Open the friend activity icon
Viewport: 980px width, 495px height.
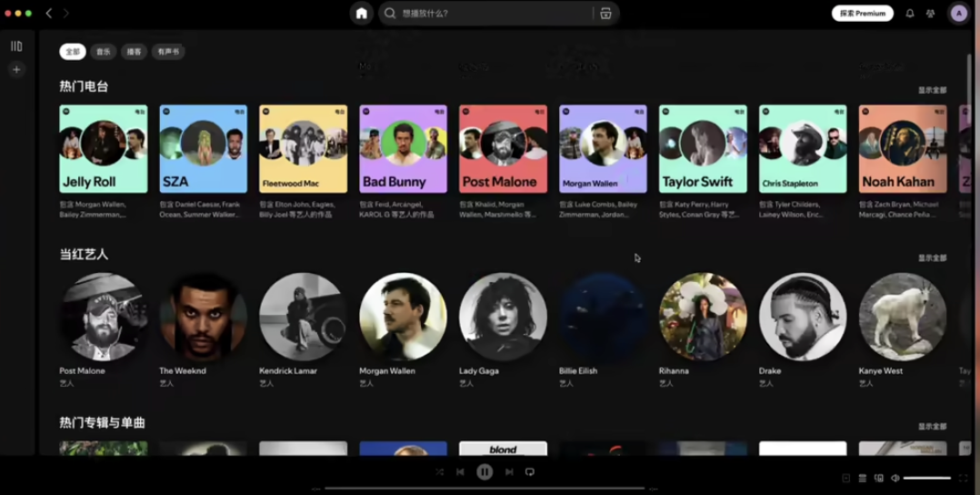click(931, 13)
